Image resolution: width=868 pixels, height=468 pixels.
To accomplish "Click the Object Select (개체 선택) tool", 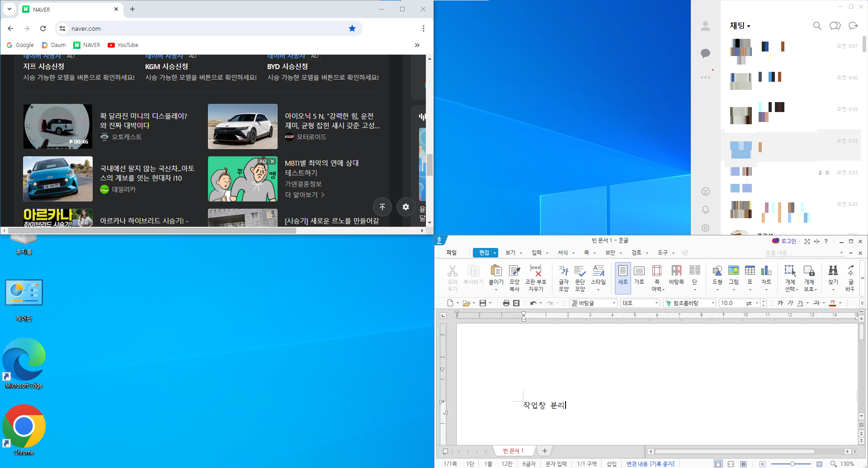I will [x=790, y=277].
